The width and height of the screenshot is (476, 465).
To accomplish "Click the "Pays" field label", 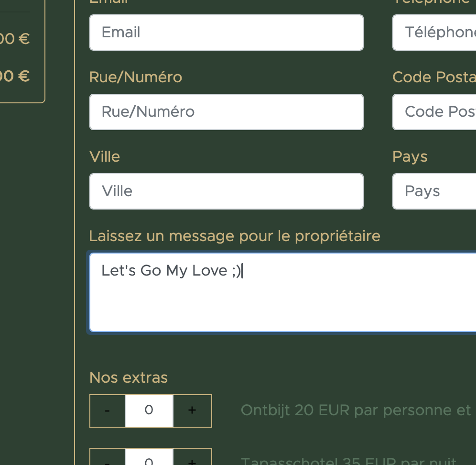I will (x=410, y=156).
